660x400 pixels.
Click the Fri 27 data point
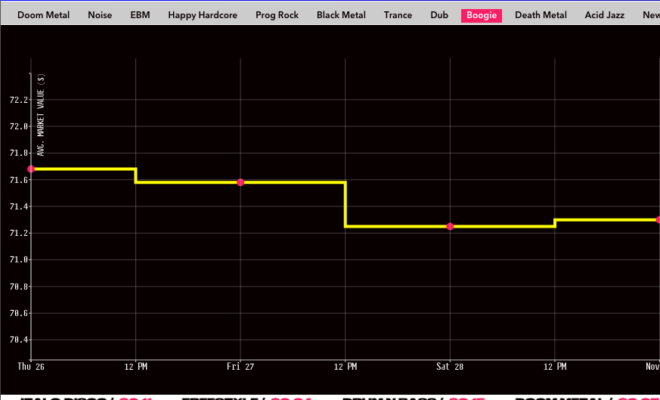tap(240, 182)
